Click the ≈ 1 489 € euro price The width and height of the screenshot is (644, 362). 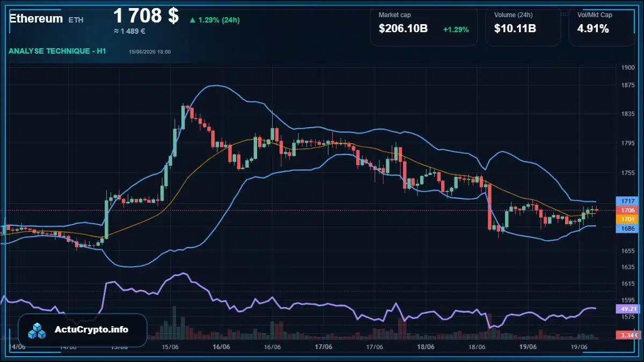[129, 31]
